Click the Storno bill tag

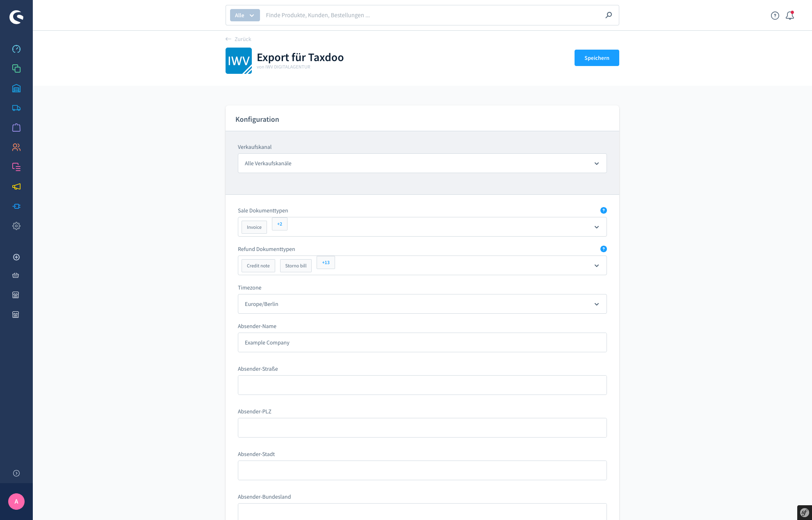[x=296, y=266]
